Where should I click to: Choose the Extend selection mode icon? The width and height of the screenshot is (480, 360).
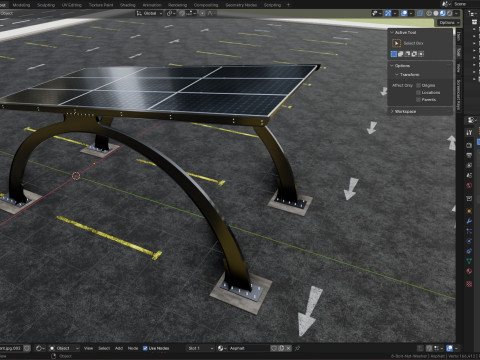400,54
